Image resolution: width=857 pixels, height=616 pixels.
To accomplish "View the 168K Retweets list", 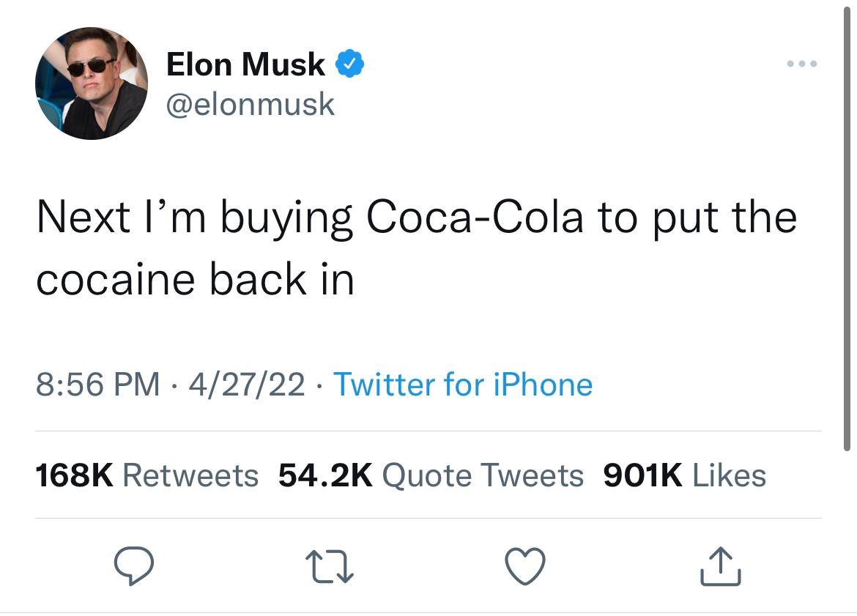I will click(x=146, y=475).
